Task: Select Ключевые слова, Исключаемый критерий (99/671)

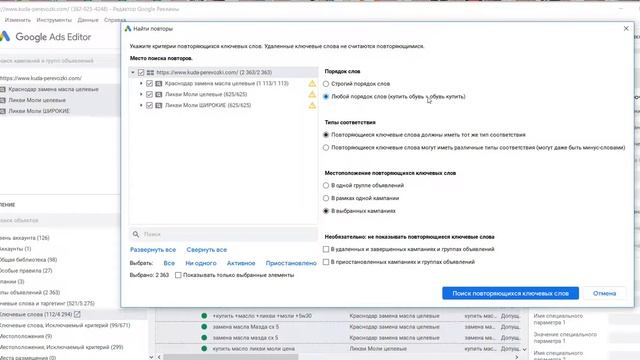Action: click(x=65, y=325)
